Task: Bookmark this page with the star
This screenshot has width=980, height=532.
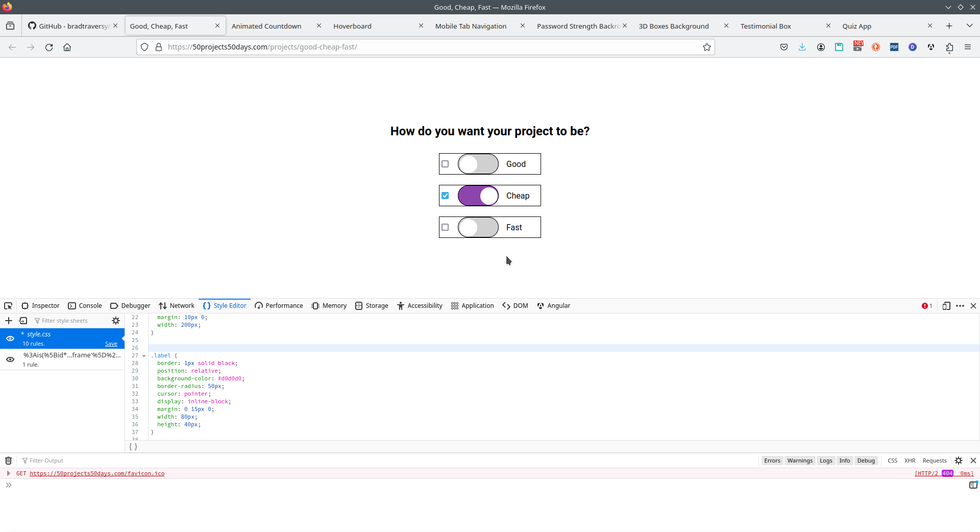Action: coord(707,47)
